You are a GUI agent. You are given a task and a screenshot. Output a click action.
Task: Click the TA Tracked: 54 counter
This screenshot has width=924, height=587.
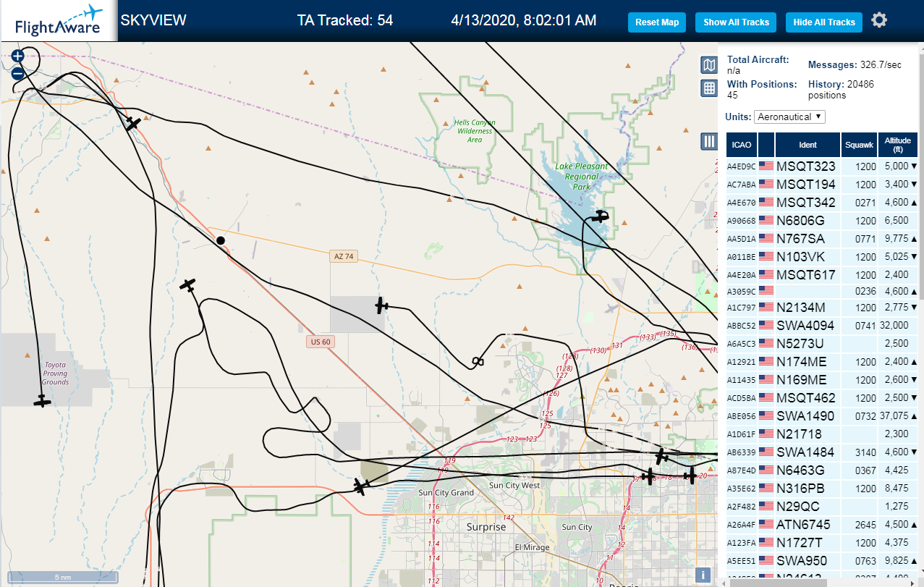[345, 20]
